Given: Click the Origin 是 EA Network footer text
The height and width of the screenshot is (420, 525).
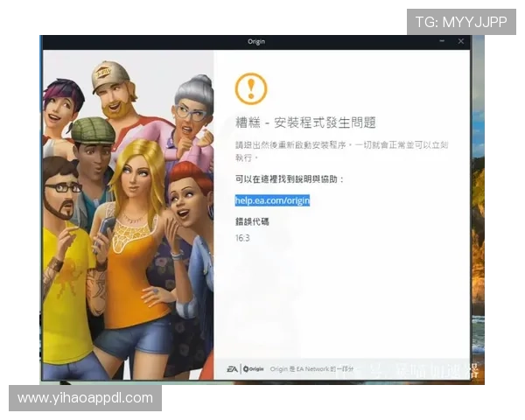Looking at the screenshot, I should click(x=311, y=369).
